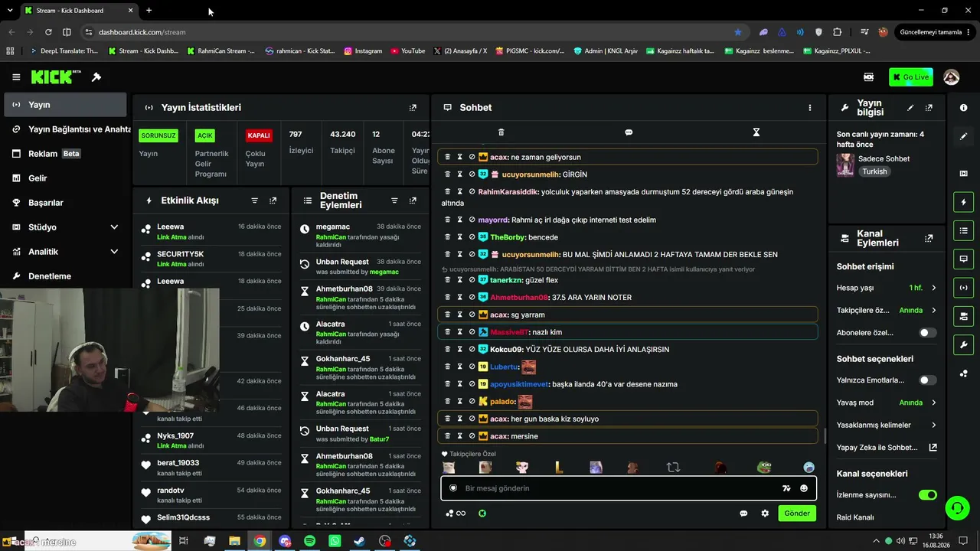Viewport: 980px width, 551px height.
Task: Open WhatsApp from the Windows taskbar
Action: click(335, 541)
